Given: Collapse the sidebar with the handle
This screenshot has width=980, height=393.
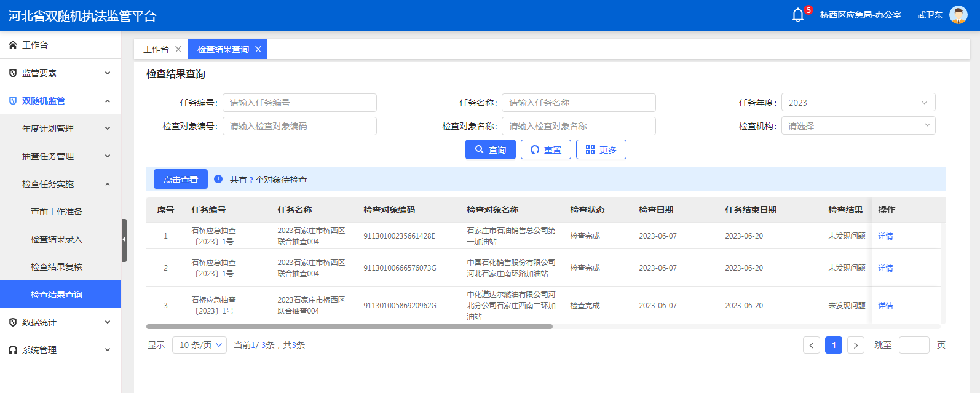Looking at the screenshot, I should point(124,240).
